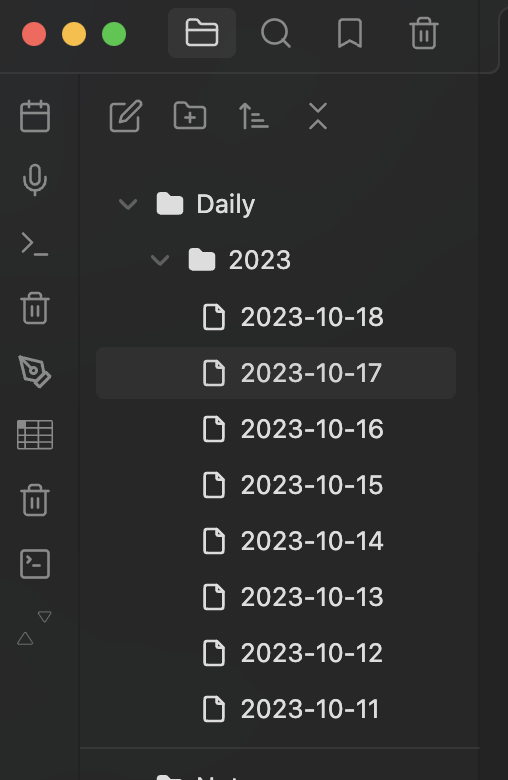Switch to the Search tab
508x780 pixels.
276,33
